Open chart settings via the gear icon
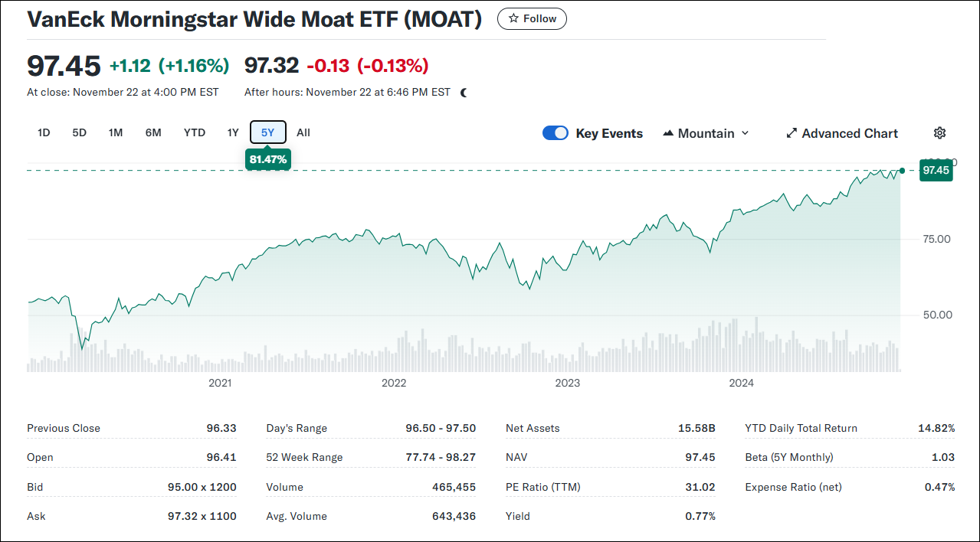This screenshot has width=980, height=542. 939,132
